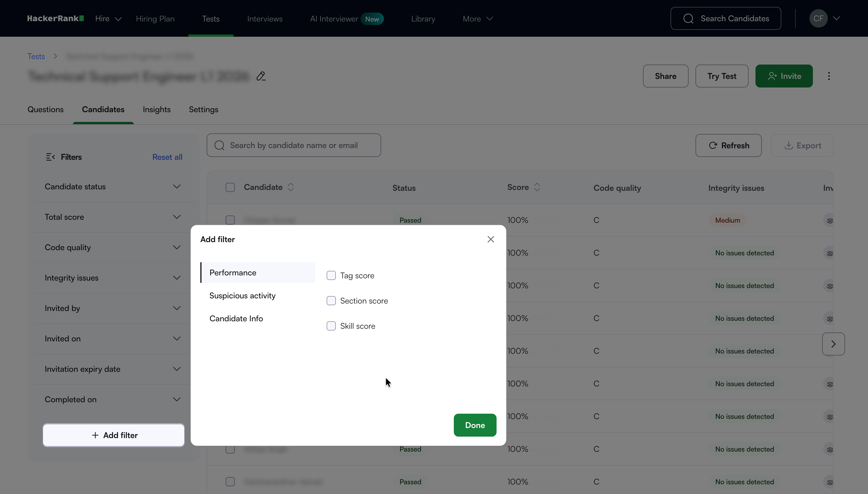
Task: Collapse the Filters panel icon
Action: pos(50,157)
